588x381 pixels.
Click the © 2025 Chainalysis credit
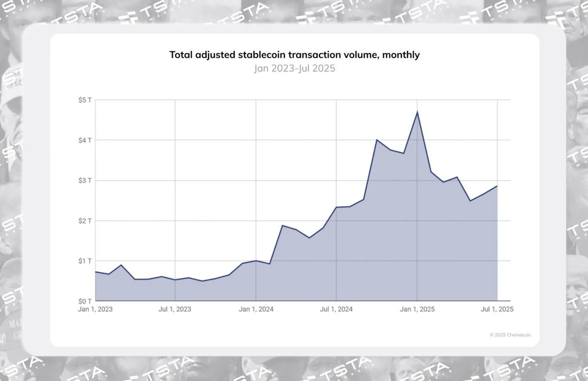click(510, 335)
